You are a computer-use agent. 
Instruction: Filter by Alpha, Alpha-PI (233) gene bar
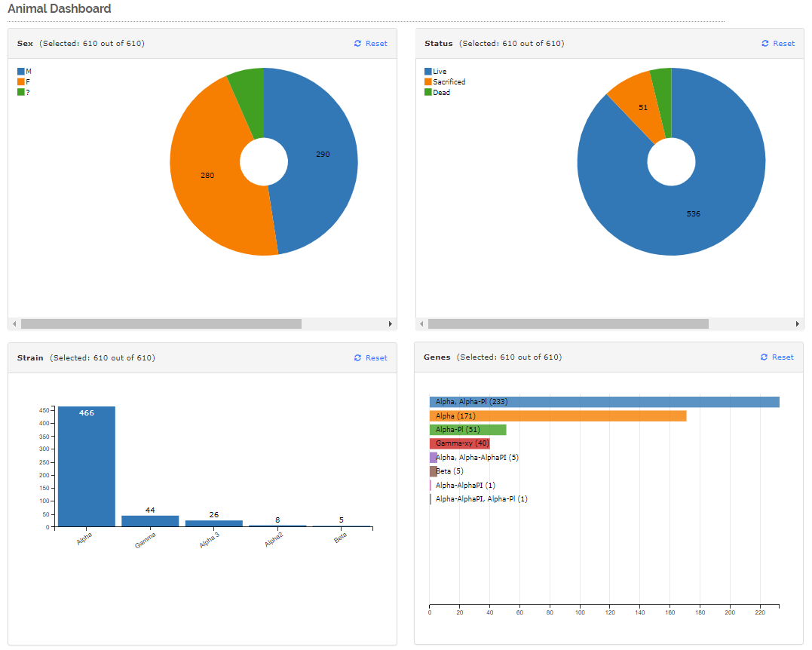coord(603,402)
